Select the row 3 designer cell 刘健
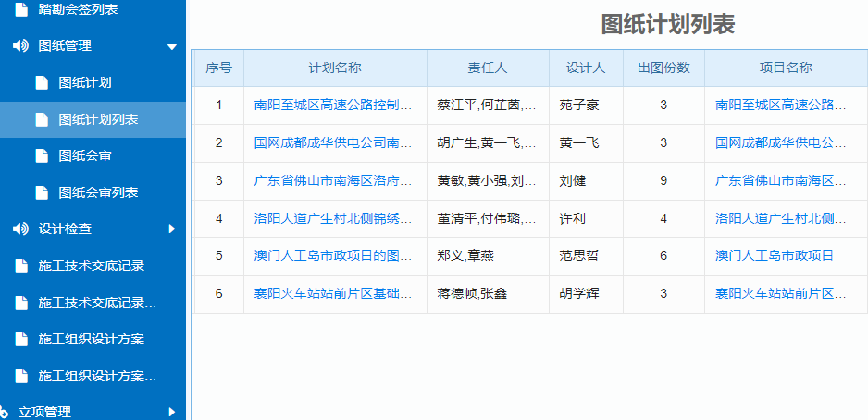Image resolution: width=868 pixels, height=420 pixels. click(573, 180)
